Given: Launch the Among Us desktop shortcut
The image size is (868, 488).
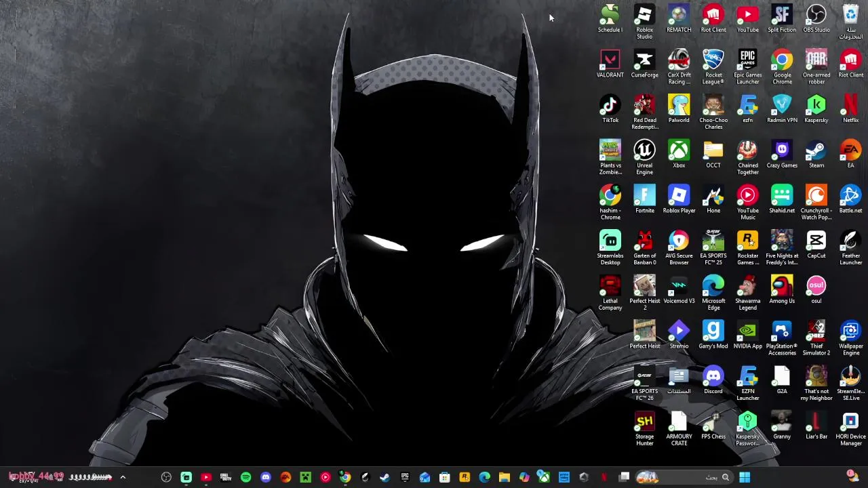Looking at the screenshot, I should [782, 290].
